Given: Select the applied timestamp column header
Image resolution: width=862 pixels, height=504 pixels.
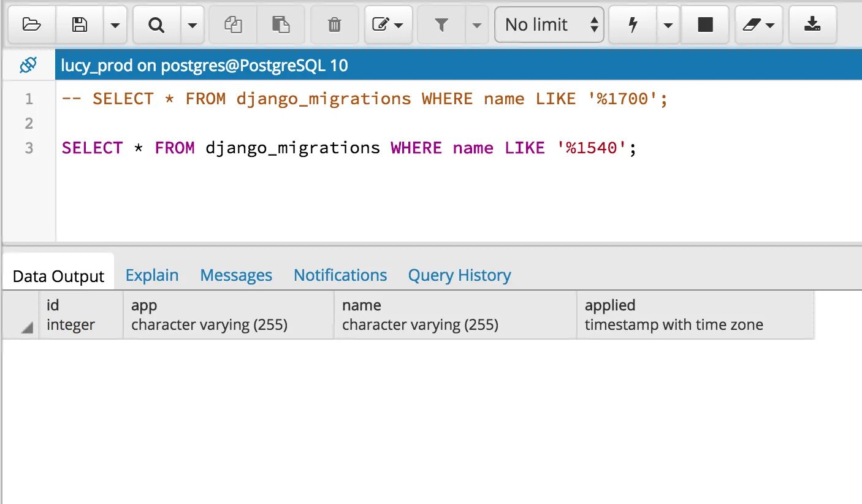Looking at the screenshot, I should coord(695,315).
